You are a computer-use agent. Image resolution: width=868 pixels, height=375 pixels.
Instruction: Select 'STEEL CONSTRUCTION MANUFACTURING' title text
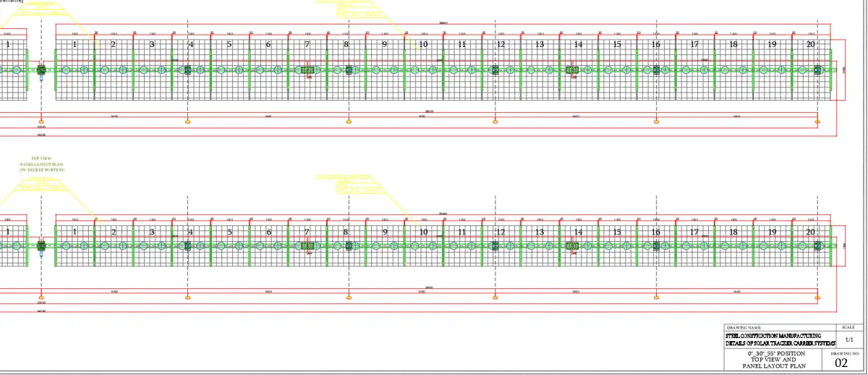tap(774, 336)
